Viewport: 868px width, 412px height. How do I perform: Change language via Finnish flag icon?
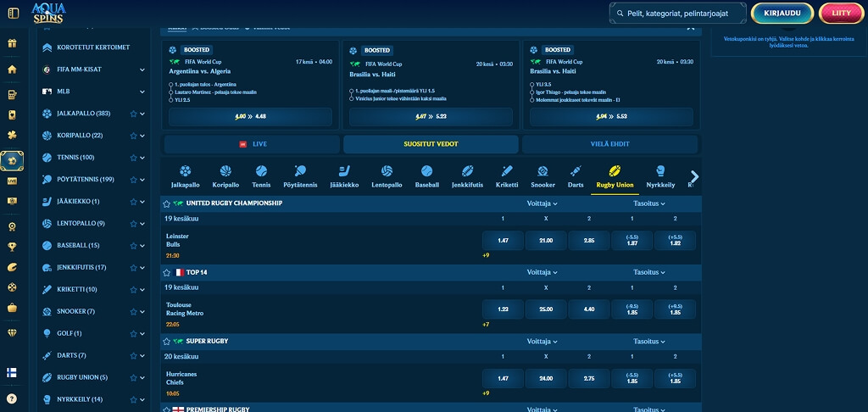tap(12, 373)
